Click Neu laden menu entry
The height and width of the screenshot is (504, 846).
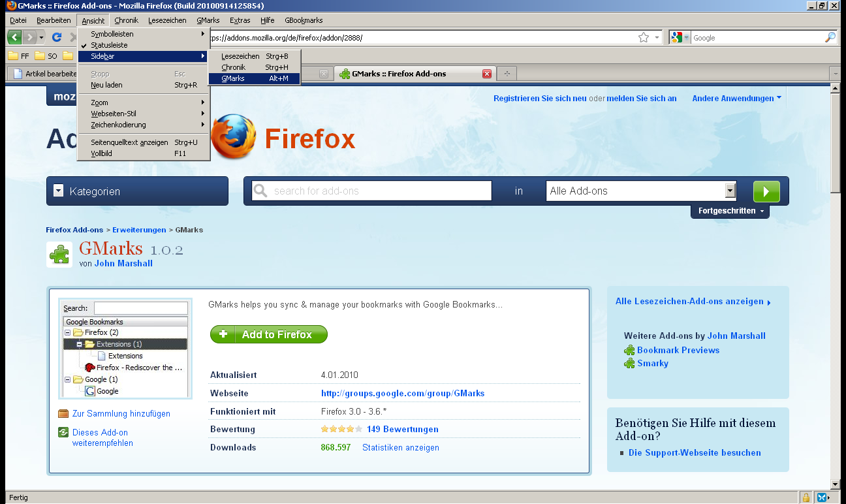pyautogui.click(x=144, y=85)
